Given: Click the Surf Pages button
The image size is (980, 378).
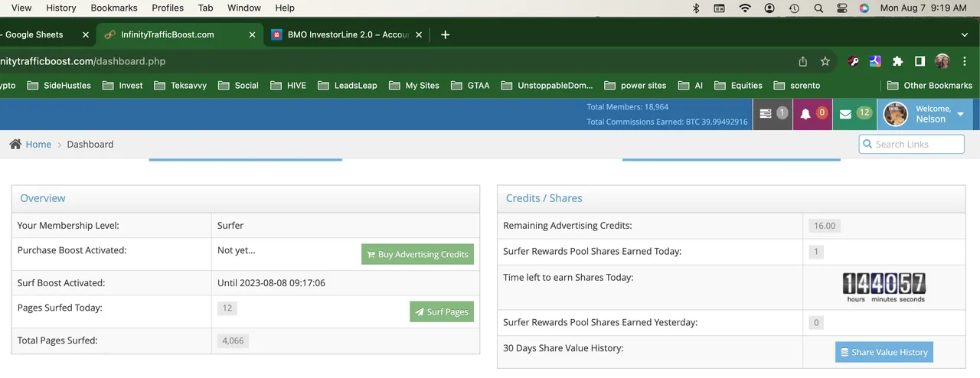Looking at the screenshot, I should point(442,311).
